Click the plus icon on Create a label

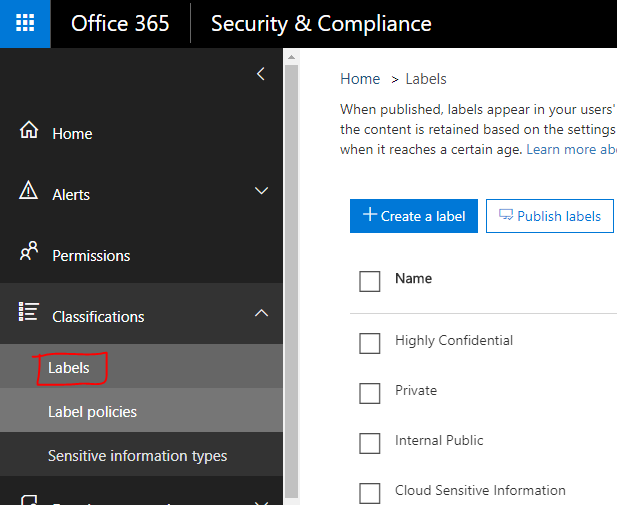(369, 215)
